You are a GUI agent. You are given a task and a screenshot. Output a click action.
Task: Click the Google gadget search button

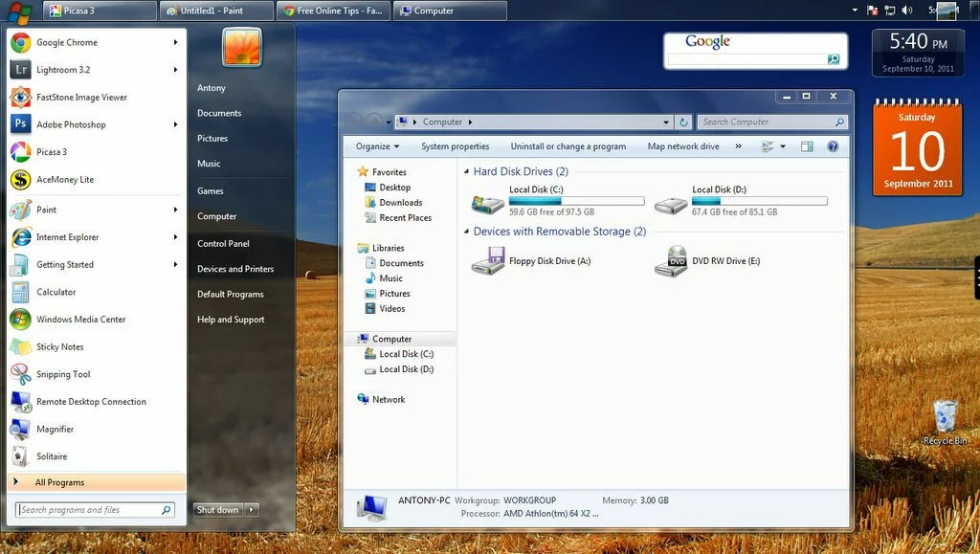(x=834, y=58)
